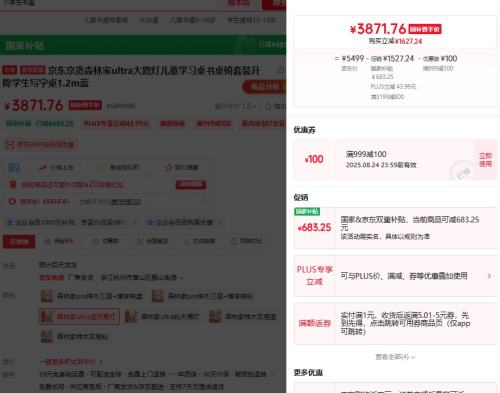The image size is (500, 393).
Task: Click the scan icon beside 京东APP扫码领优惠
Action: (10, 144)
